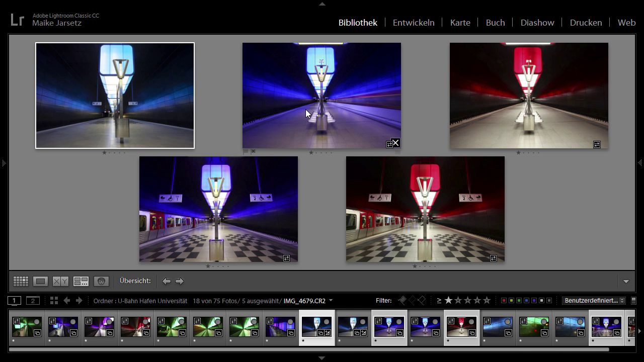Viewport: 644px width, 362px height.
Task: Click metadata badge on red corridor photo
Action: click(597, 145)
